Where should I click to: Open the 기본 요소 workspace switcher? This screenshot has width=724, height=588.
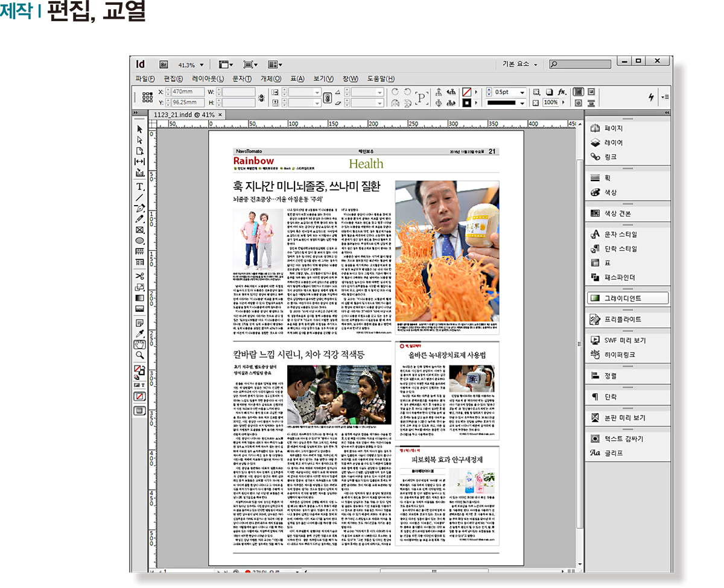519,65
